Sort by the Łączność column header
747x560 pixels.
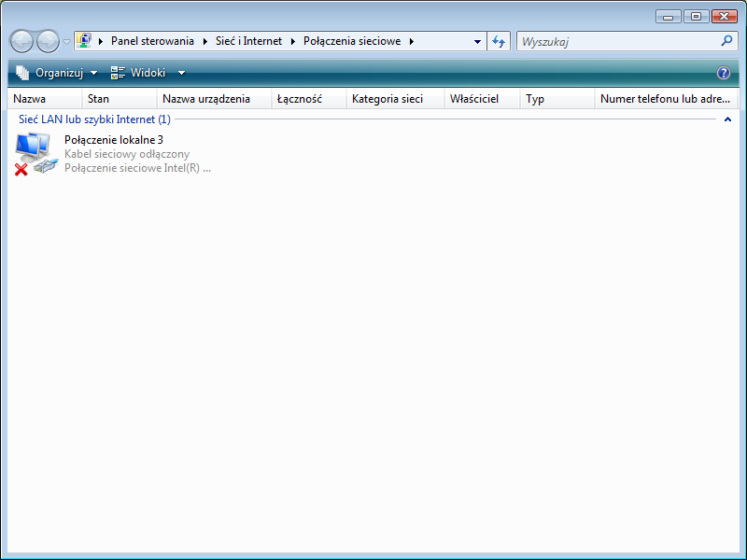(309, 99)
